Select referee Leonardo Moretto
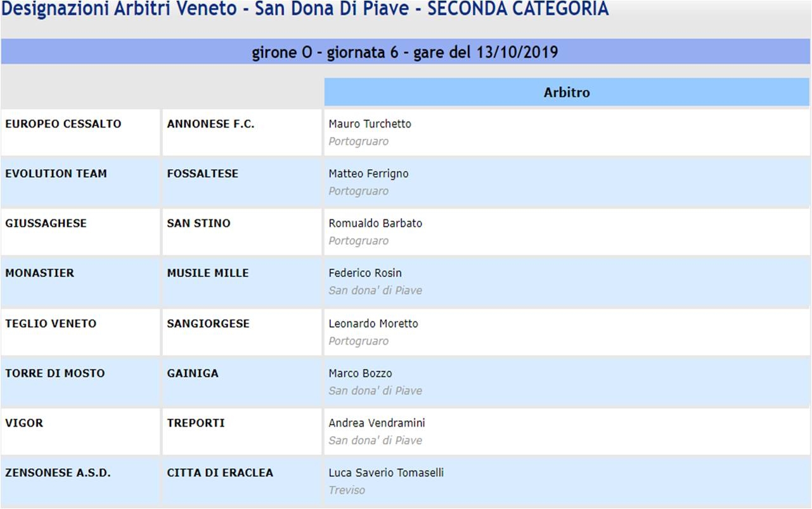812x509 pixels. [373, 323]
